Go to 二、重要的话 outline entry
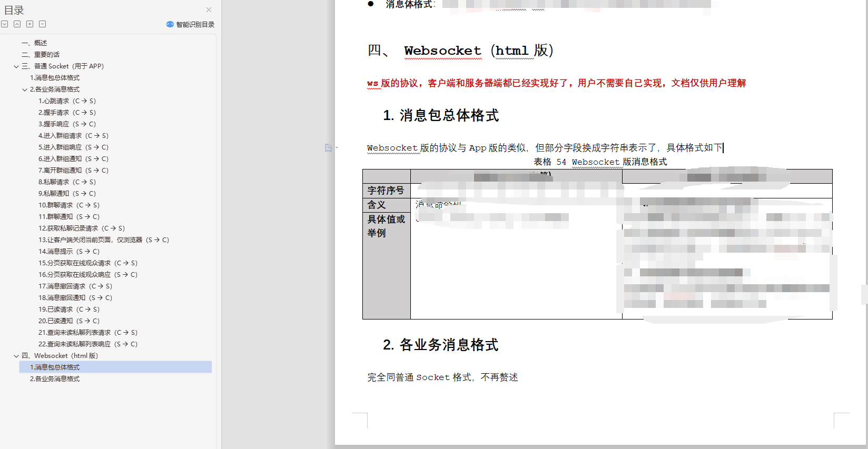This screenshot has height=449, width=868. point(41,55)
